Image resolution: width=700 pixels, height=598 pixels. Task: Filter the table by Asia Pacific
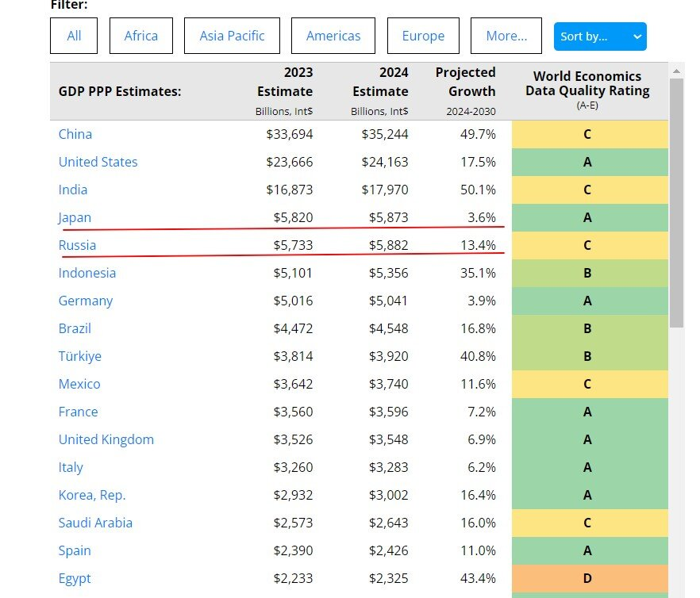tap(232, 36)
